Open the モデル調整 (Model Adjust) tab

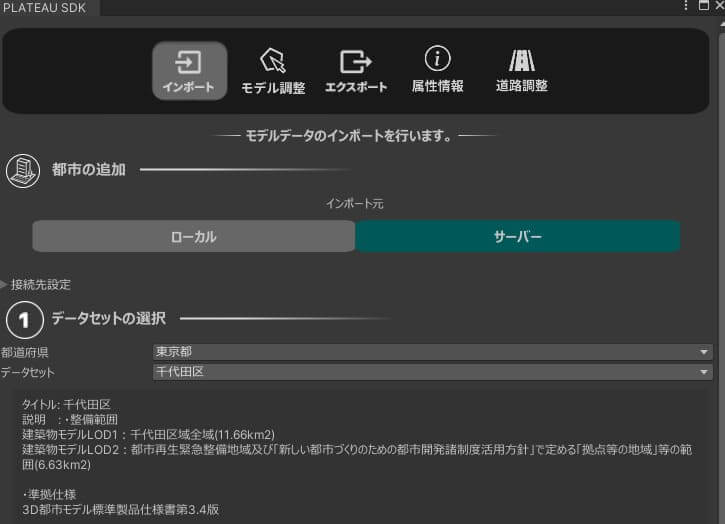click(x=273, y=71)
